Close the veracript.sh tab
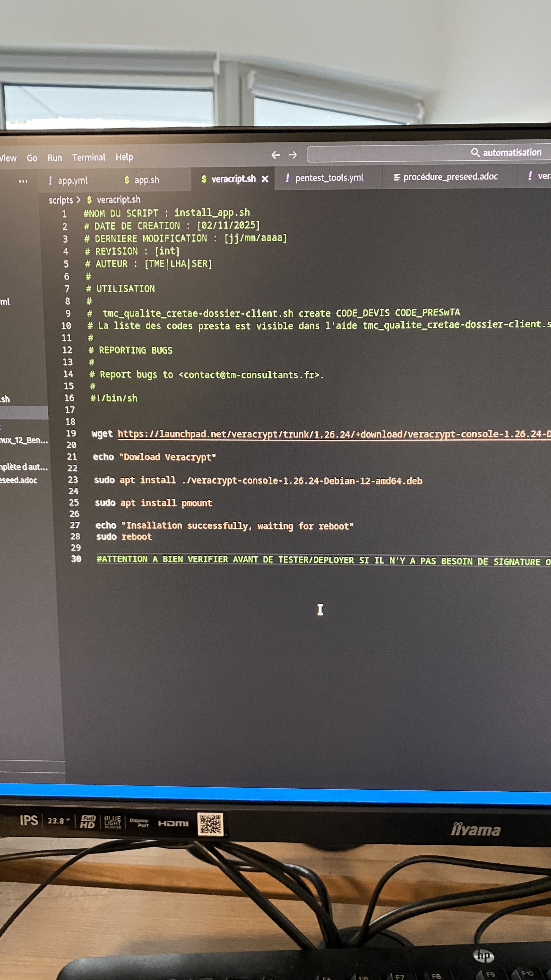The width and height of the screenshot is (551, 980). click(265, 179)
